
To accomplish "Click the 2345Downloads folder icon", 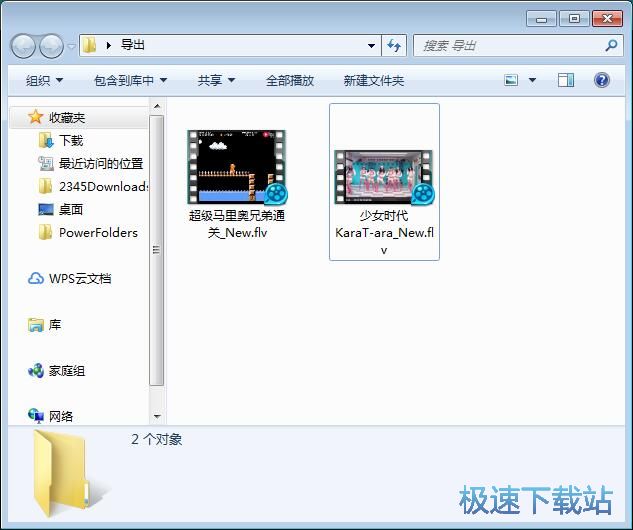I will pos(45,186).
